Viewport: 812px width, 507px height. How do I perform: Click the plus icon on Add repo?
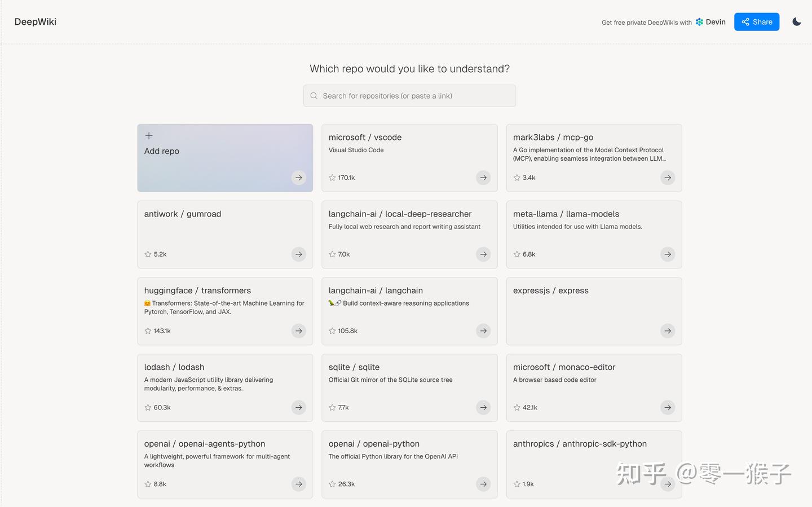[149, 136]
